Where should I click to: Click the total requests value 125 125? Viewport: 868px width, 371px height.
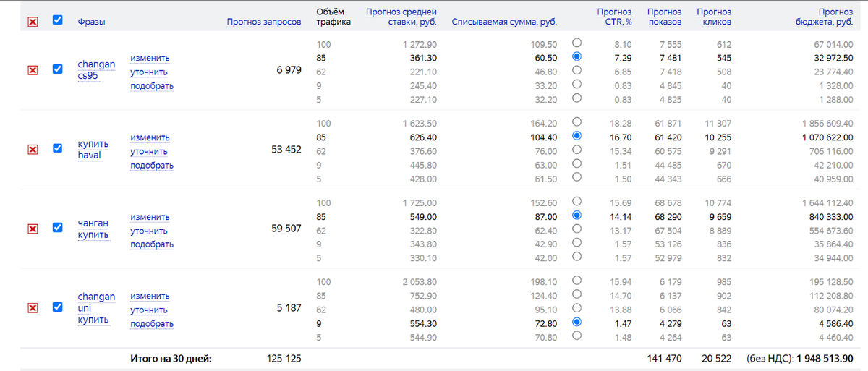pyautogui.click(x=283, y=358)
